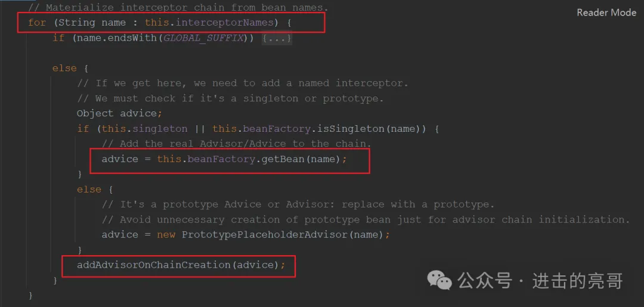This screenshot has height=307, width=644.
Task: Click the Reader Mode label
Action: point(606,13)
